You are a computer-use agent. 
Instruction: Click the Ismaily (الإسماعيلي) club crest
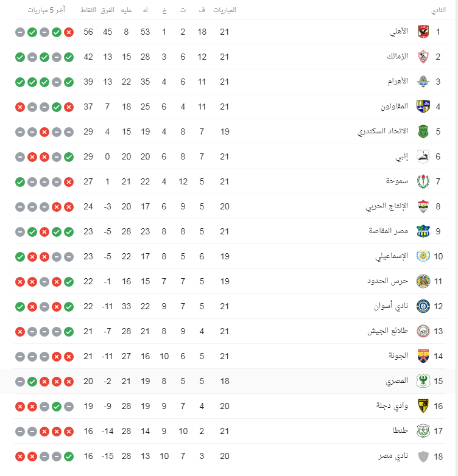click(x=423, y=256)
